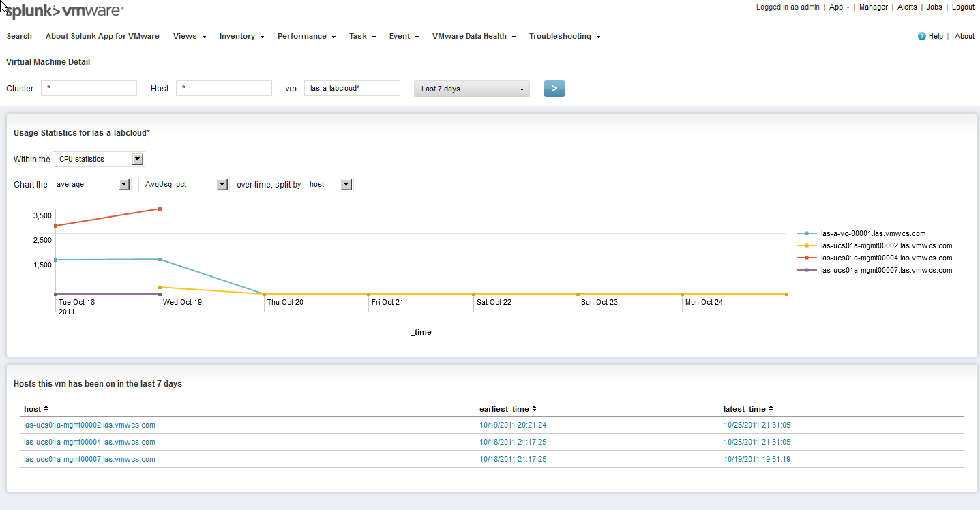Click the Thu Oct 20 axis label
The image size is (980, 510).
[285, 302]
